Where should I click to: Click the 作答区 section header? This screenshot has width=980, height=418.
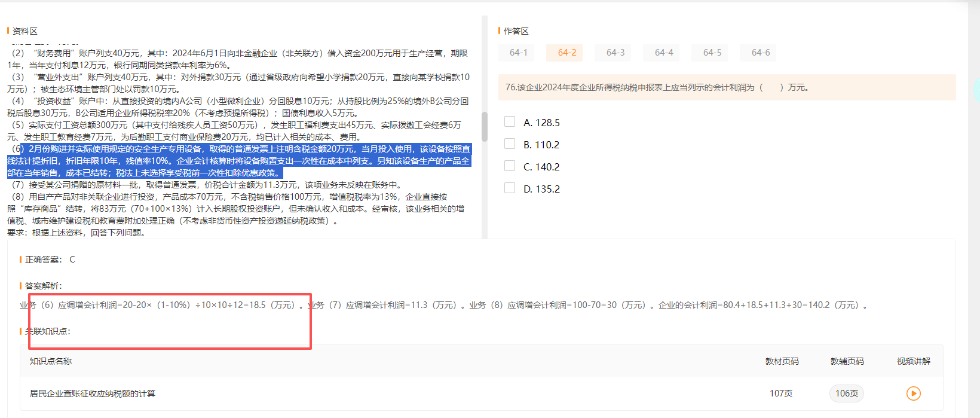coord(516,31)
